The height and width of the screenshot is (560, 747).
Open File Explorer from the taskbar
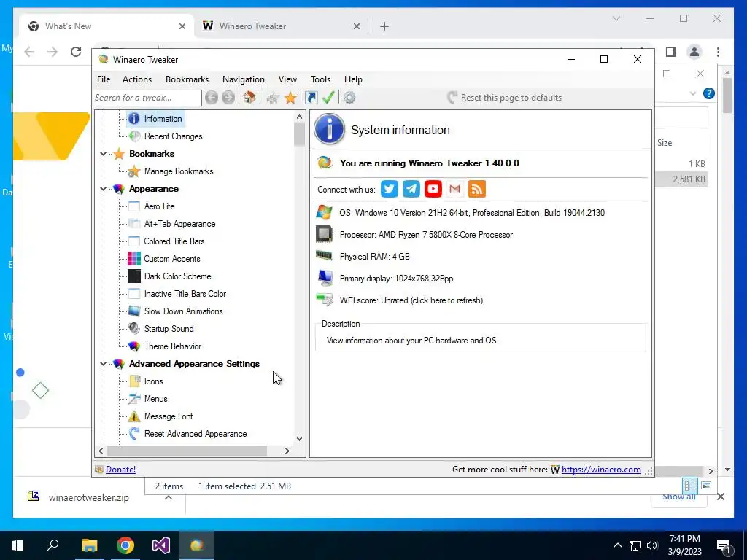click(89, 545)
